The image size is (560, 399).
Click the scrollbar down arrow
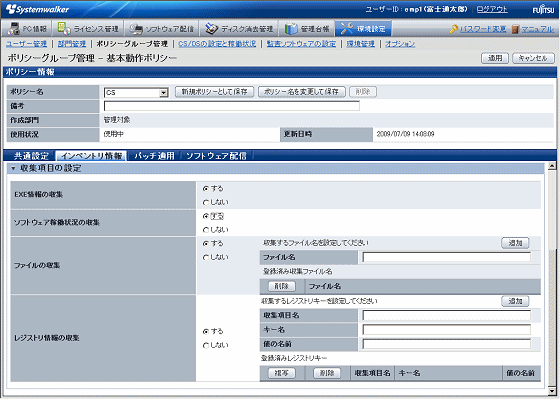point(551,391)
